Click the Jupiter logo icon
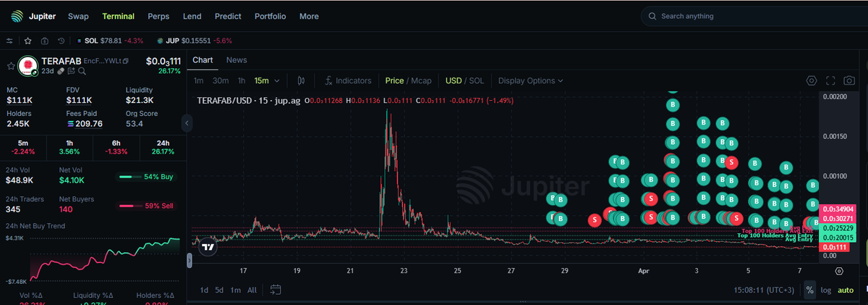The height and width of the screenshot is (305, 868). tap(17, 16)
